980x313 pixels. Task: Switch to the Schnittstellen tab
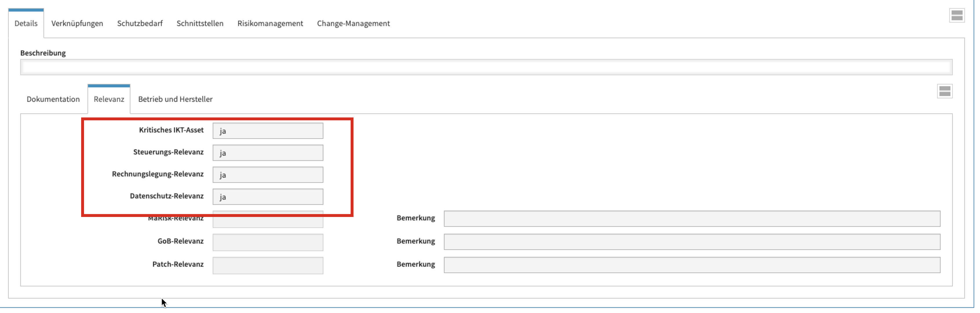[200, 23]
